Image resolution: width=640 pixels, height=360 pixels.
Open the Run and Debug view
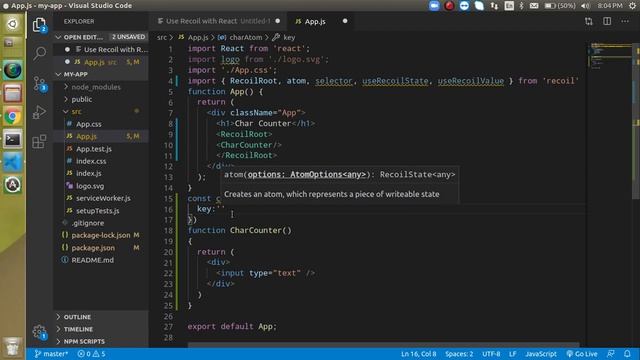(x=39, y=112)
